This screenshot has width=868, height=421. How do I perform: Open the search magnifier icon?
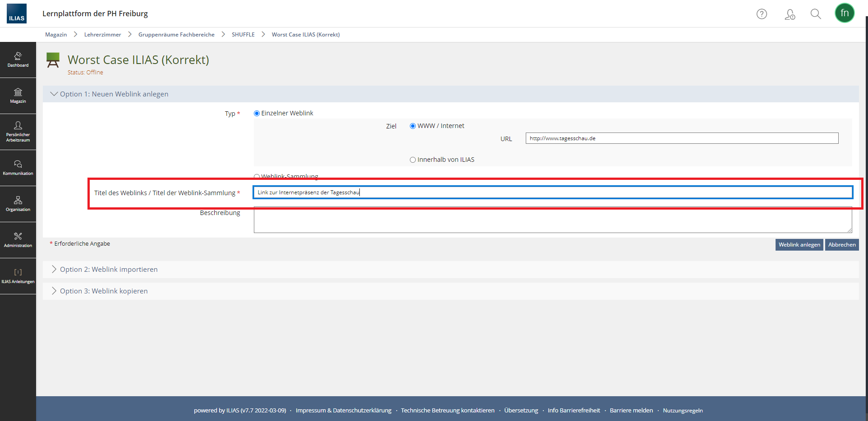point(815,14)
